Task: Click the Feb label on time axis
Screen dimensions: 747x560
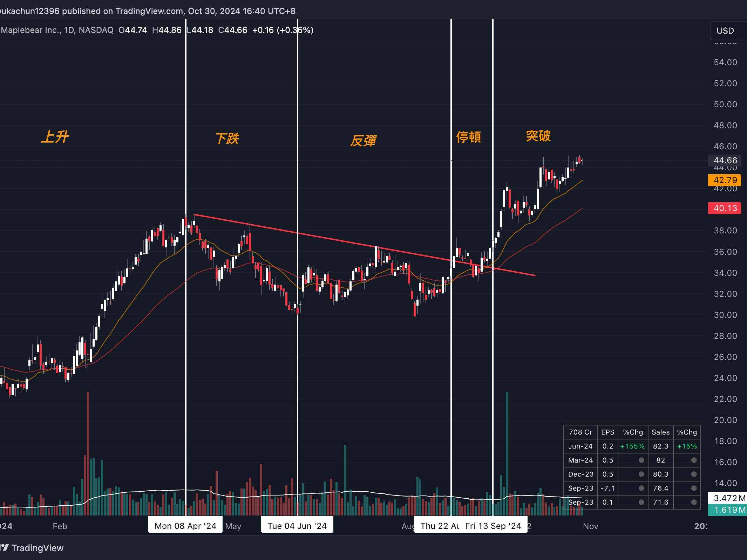Action: 60,526
